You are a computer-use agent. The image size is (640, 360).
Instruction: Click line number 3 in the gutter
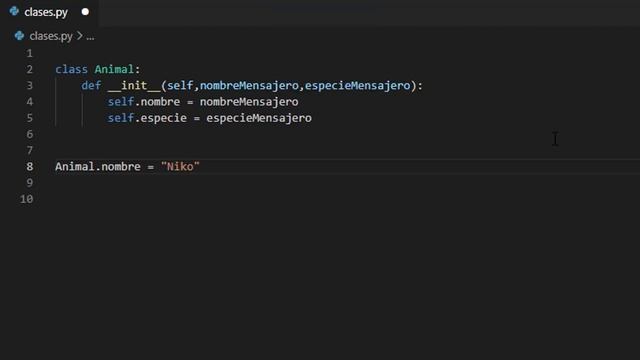[x=29, y=86]
